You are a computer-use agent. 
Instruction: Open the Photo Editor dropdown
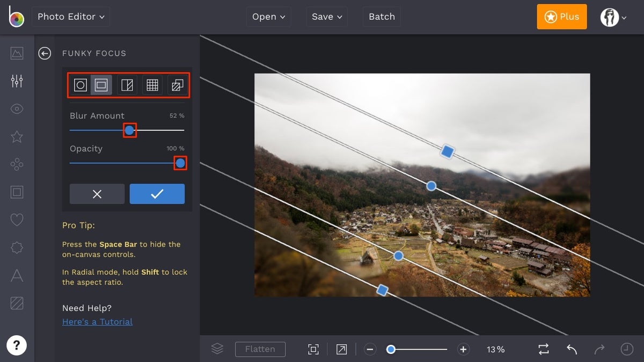coord(70,17)
